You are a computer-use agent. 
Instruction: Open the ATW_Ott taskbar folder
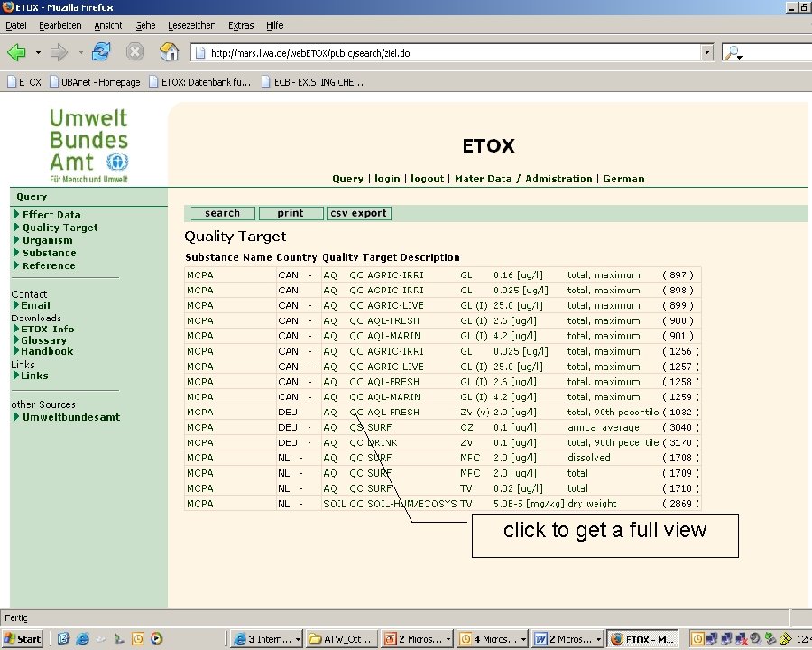341,639
